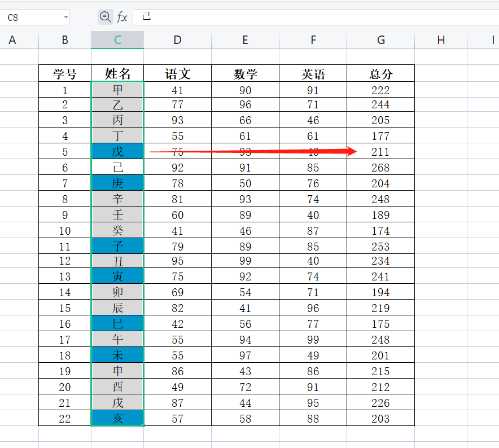Click 英语 score 99 for student 17
Viewport: 499px width, 448px height.
[313, 339]
